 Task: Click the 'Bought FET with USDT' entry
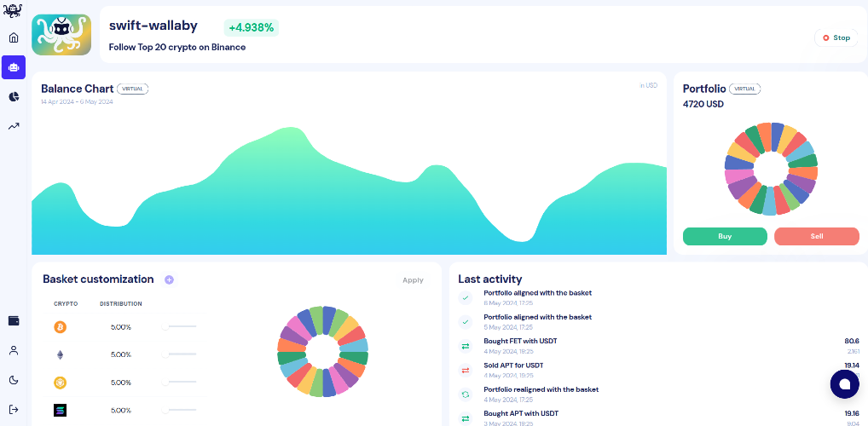click(520, 341)
